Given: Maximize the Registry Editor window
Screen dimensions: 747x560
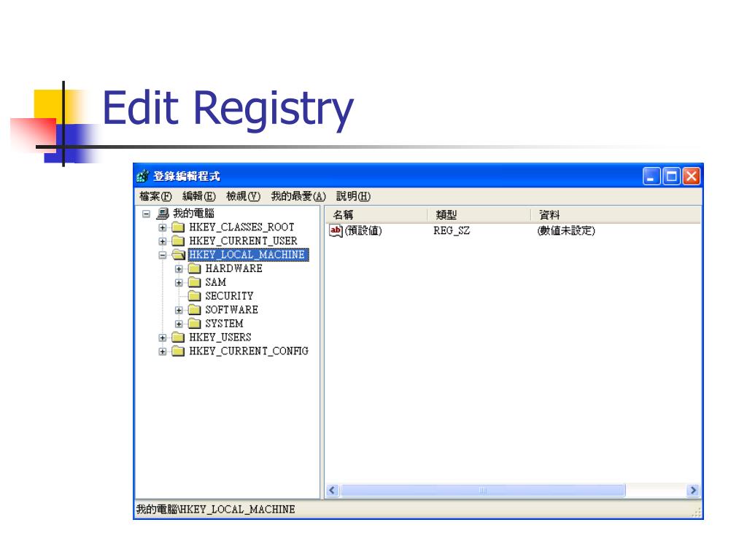Looking at the screenshot, I should click(x=671, y=176).
